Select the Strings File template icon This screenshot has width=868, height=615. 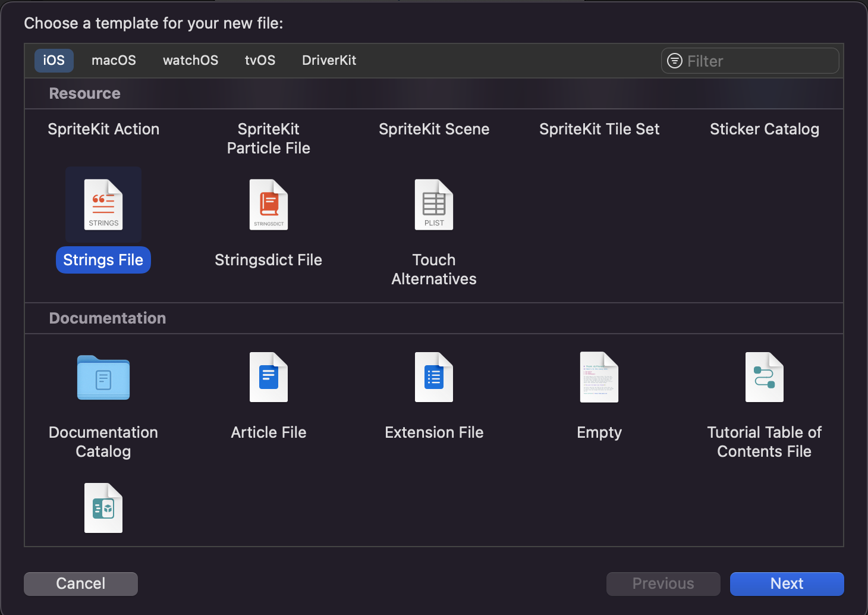(103, 205)
